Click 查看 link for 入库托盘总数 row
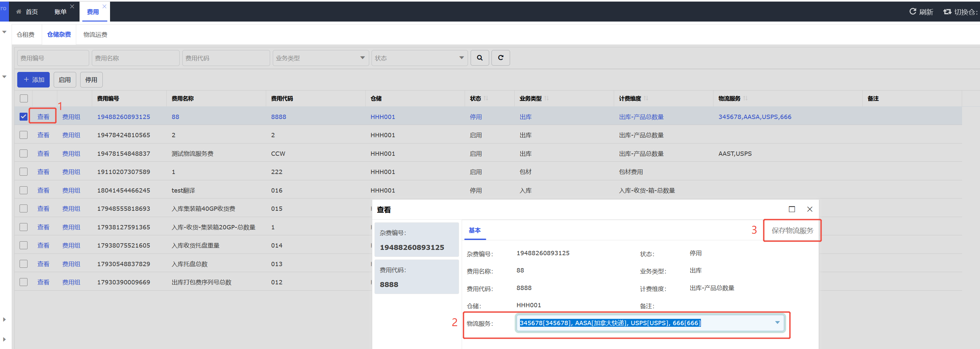Viewport: 980px width, 349px height. click(43, 264)
